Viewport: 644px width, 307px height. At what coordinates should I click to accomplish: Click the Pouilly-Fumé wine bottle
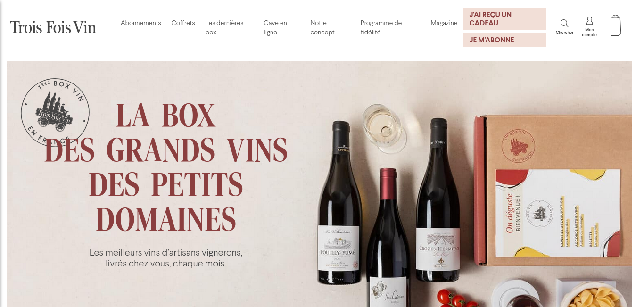[339, 203]
